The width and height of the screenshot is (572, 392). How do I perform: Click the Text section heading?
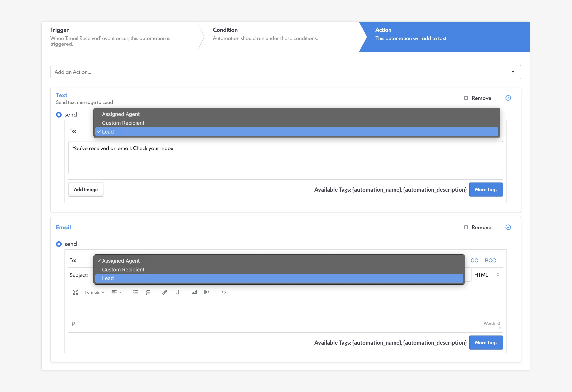pyautogui.click(x=61, y=95)
